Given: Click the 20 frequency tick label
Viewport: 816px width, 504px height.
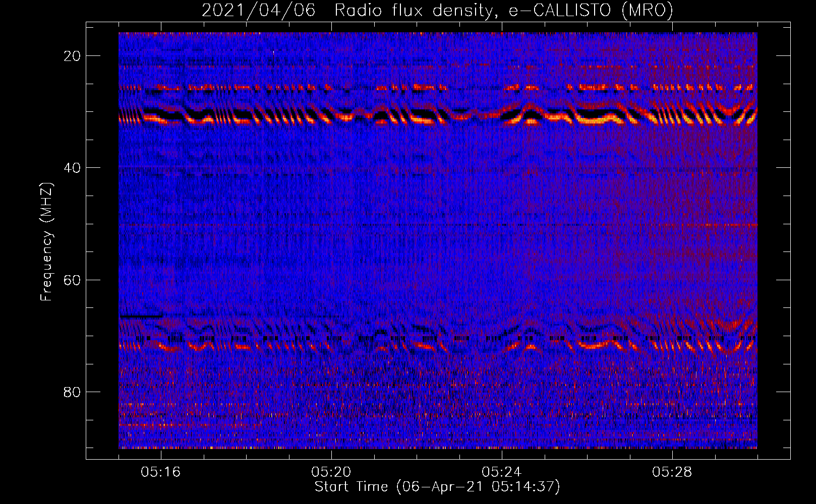Looking at the screenshot, I should 73,56.
